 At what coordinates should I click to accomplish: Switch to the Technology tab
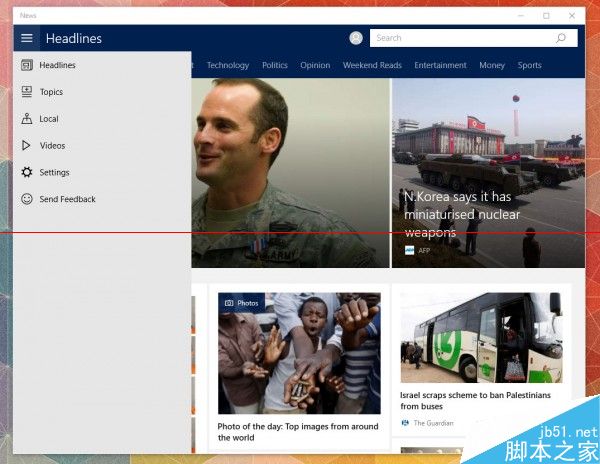tap(228, 65)
